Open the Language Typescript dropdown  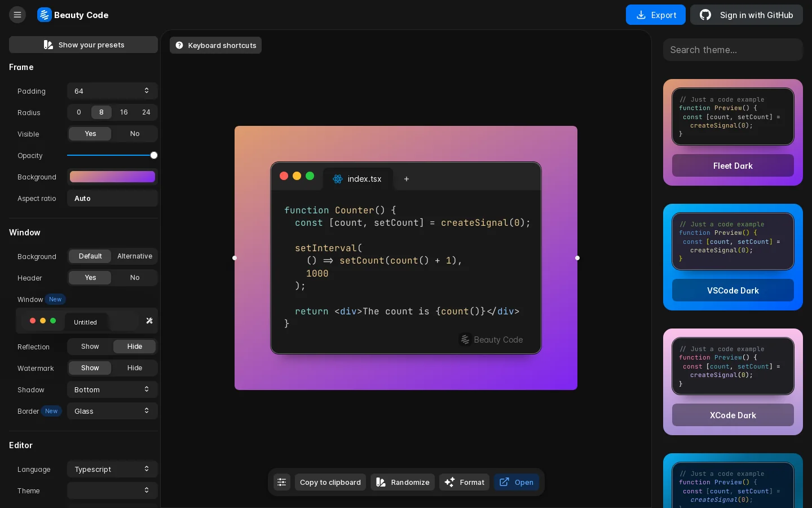click(112, 469)
